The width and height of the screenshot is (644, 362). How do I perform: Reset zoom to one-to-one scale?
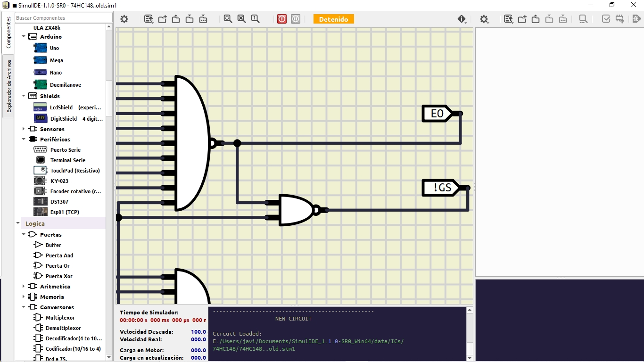point(255,19)
